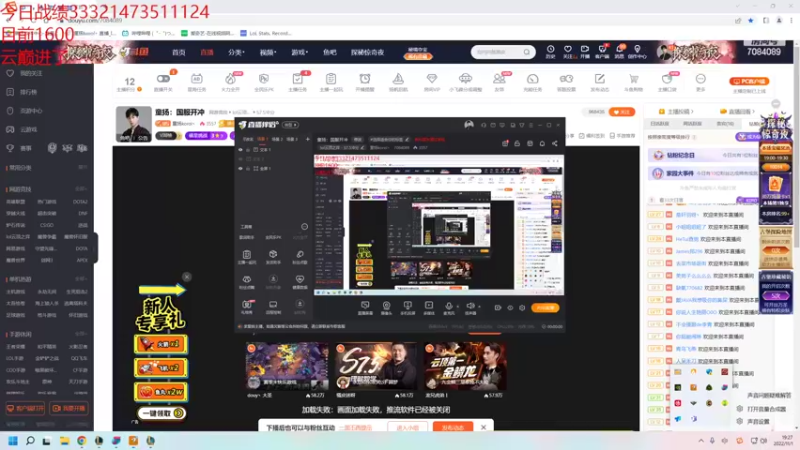Open 房间VIP diamond icon

(432, 79)
